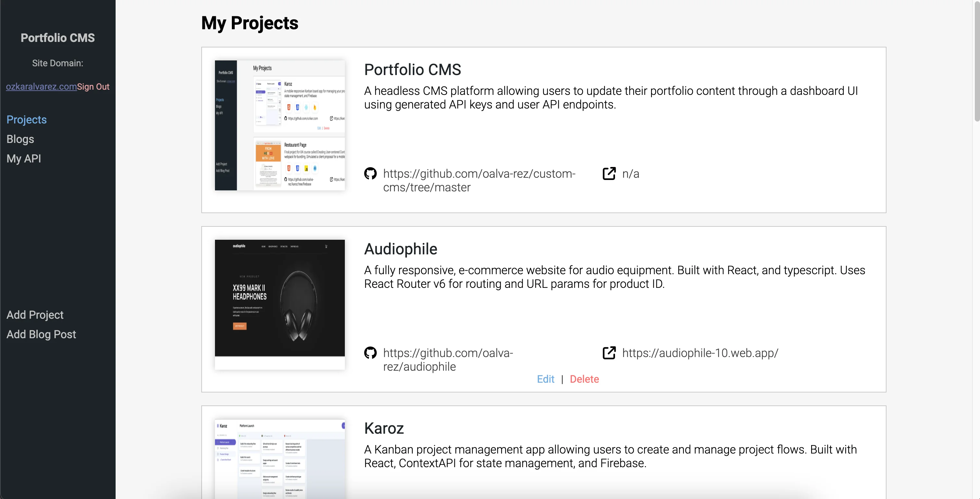
Task: Visit the audiophile-10.web.app live link
Action: pyautogui.click(x=700, y=353)
